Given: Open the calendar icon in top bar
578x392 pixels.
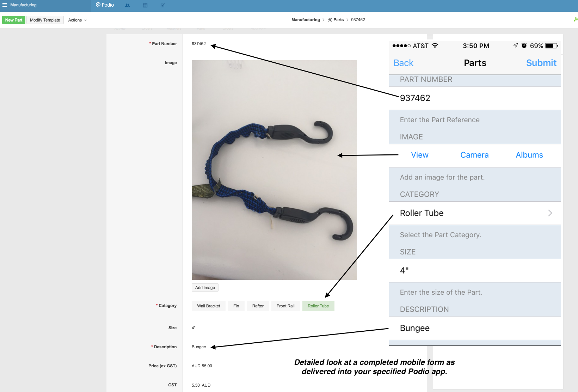Looking at the screenshot, I should [145, 5].
